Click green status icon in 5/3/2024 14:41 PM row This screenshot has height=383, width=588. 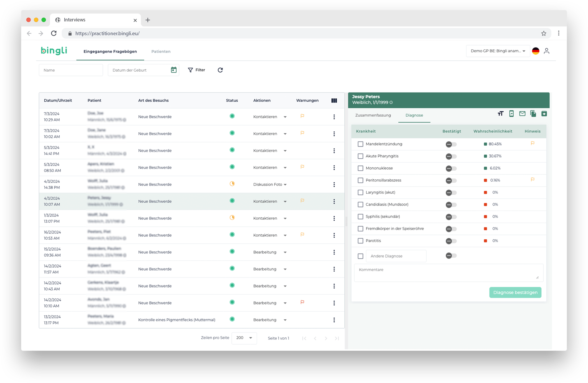coord(232,150)
